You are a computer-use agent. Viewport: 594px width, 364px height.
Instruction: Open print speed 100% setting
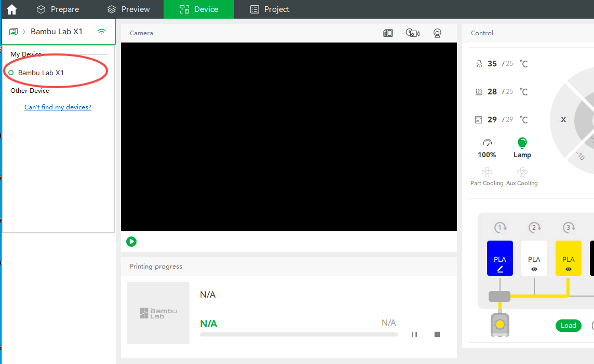click(487, 148)
